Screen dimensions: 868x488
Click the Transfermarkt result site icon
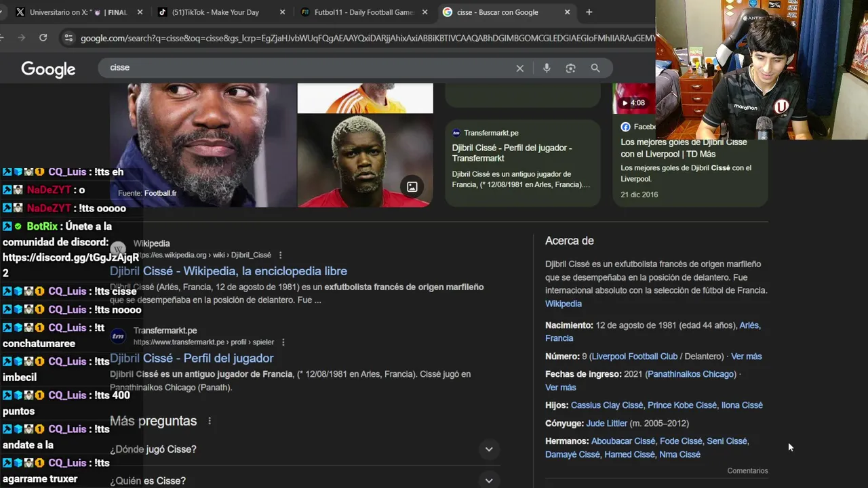click(x=118, y=336)
